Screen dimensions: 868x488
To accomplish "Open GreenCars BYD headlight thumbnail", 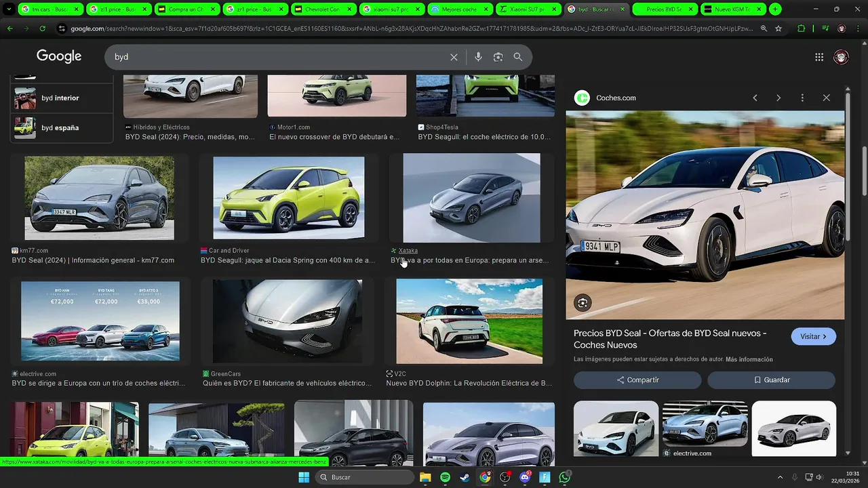I will (x=288, y=321).
